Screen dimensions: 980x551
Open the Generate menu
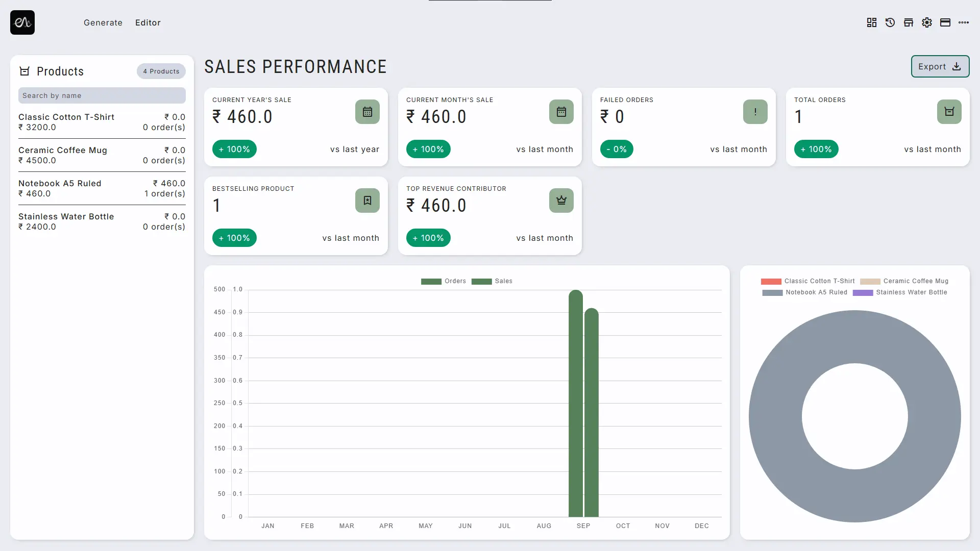coord(103,22)
